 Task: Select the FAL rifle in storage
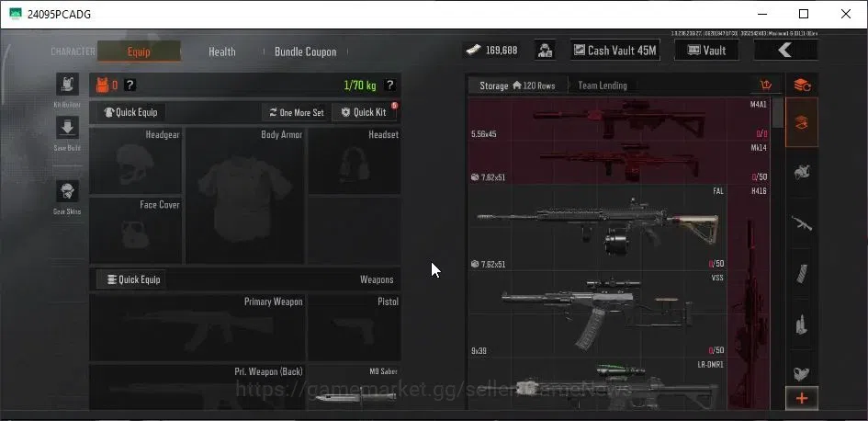598,228
